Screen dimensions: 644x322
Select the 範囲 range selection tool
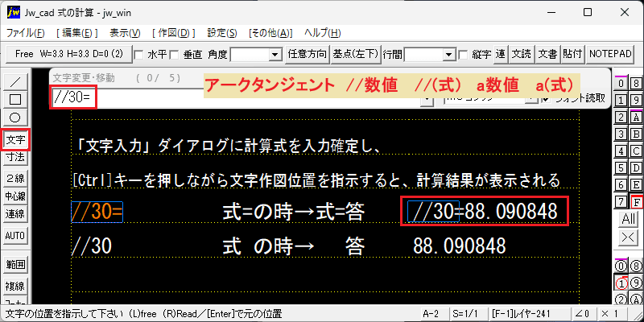click(x=15, y=265)
